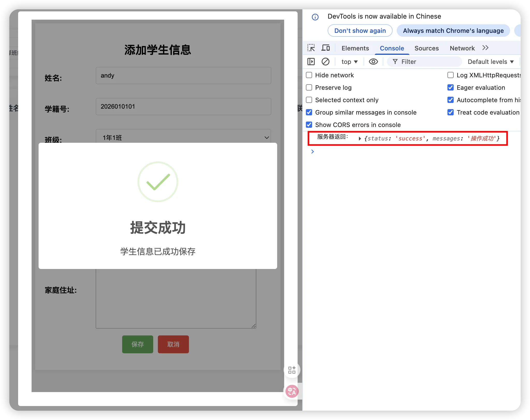Expand the logged status object triangle
The image size is (530, 420).
pos(360,139)
